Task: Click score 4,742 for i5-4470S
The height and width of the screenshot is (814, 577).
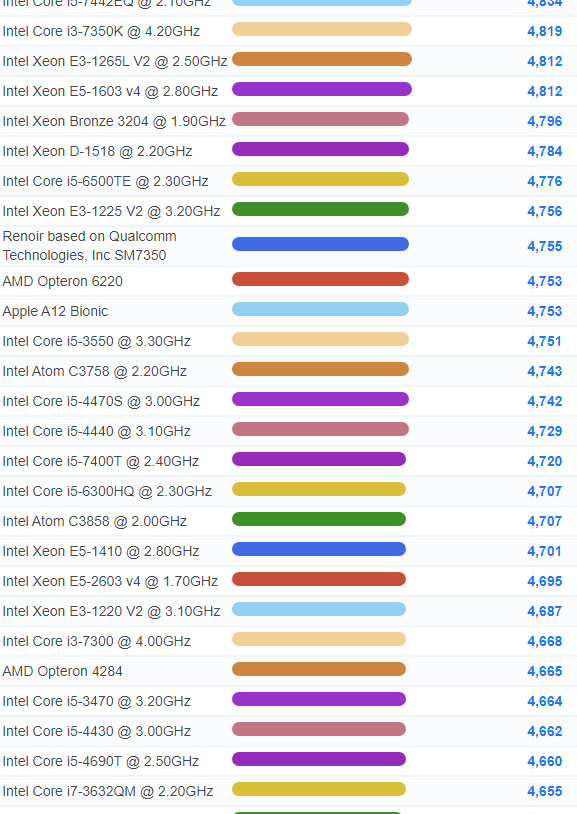Action: coord(545,401)
